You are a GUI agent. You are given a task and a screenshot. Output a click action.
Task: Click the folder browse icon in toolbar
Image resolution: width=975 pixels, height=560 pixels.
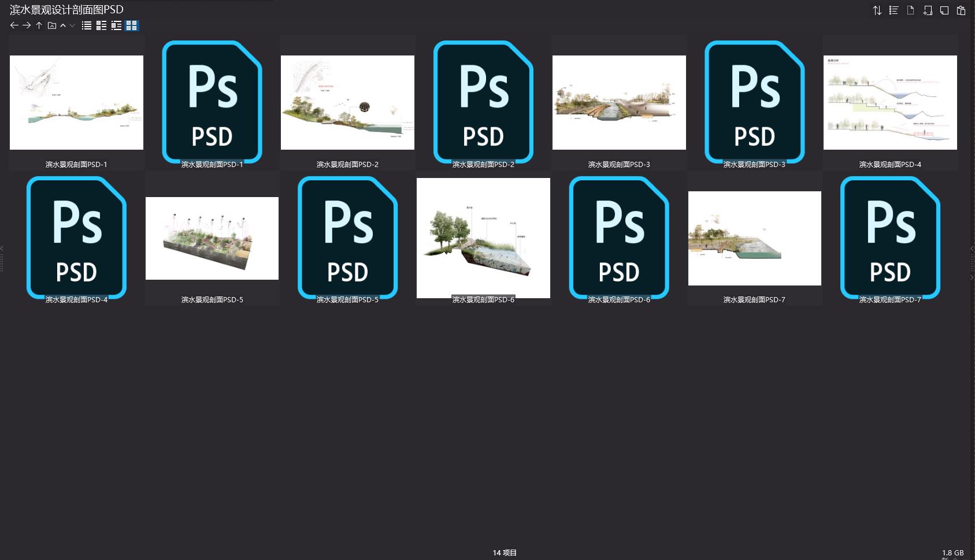51,25
